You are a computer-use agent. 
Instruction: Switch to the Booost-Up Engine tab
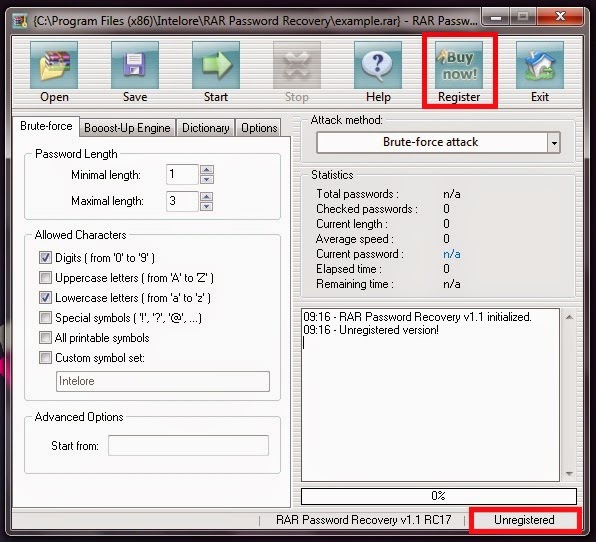point(127,128)
